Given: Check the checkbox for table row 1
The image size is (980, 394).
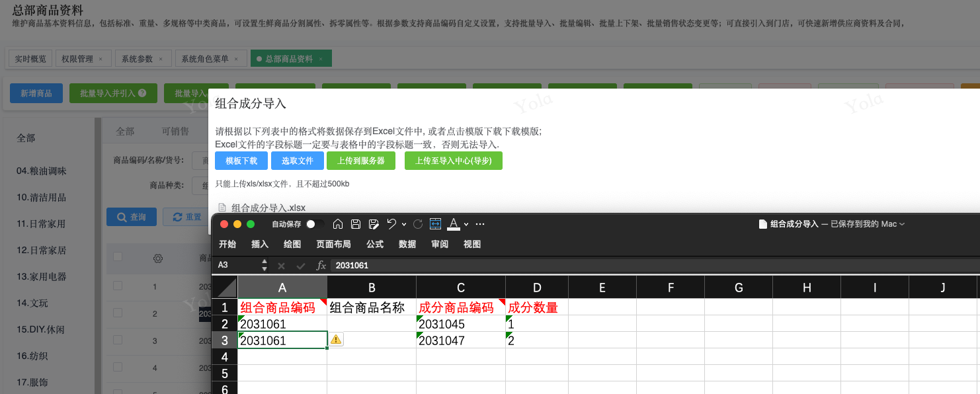Looking at the screenshot, I should 118,286.
